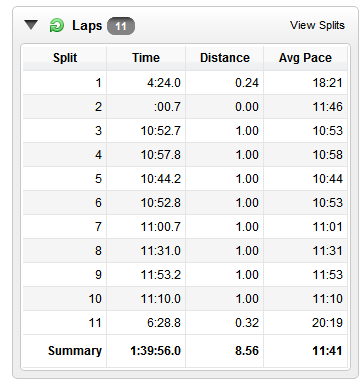Click the 11 laps count badge
Screen dimensions: 364x387
pyautogui.click(x=121, y=26)
